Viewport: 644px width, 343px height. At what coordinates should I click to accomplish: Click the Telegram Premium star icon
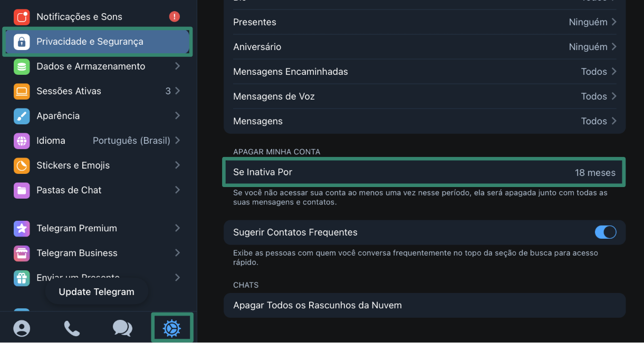pyautogui.click(x=22, y=228)
